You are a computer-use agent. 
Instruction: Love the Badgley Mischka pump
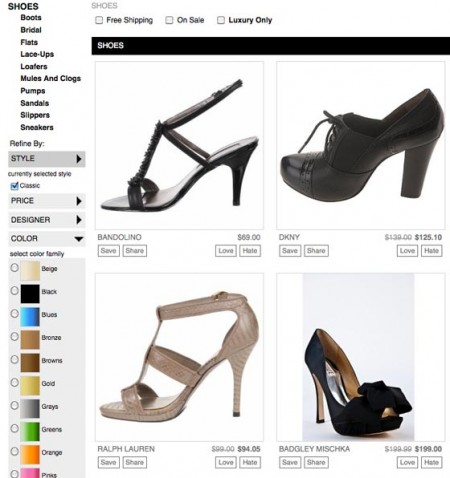(407, 462)
